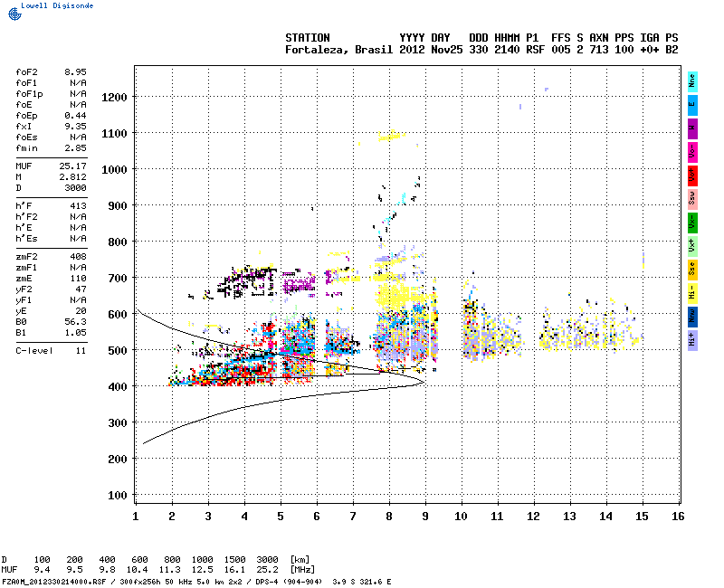Click the file name FZA0M_2012330214000.RSF
The image size is (724, 588).
pyautogui.click(x=54, y=582)
